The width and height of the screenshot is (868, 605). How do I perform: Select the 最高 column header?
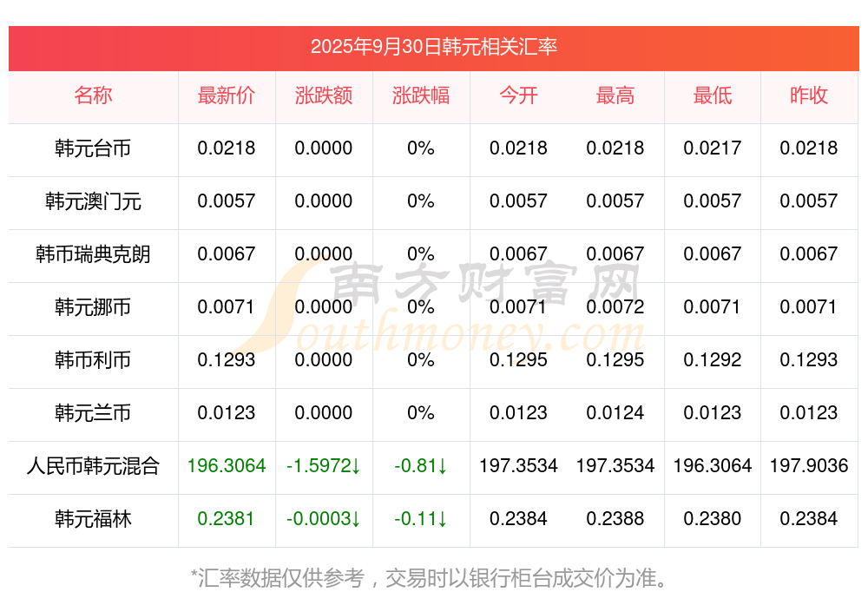(x=615, y=95)
